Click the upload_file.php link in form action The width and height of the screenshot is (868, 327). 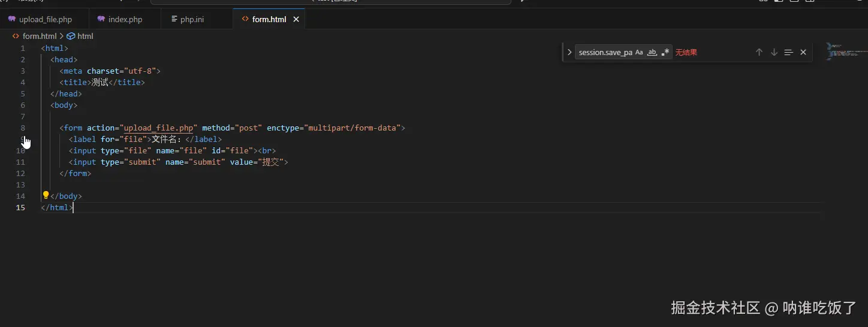[159, 128]
